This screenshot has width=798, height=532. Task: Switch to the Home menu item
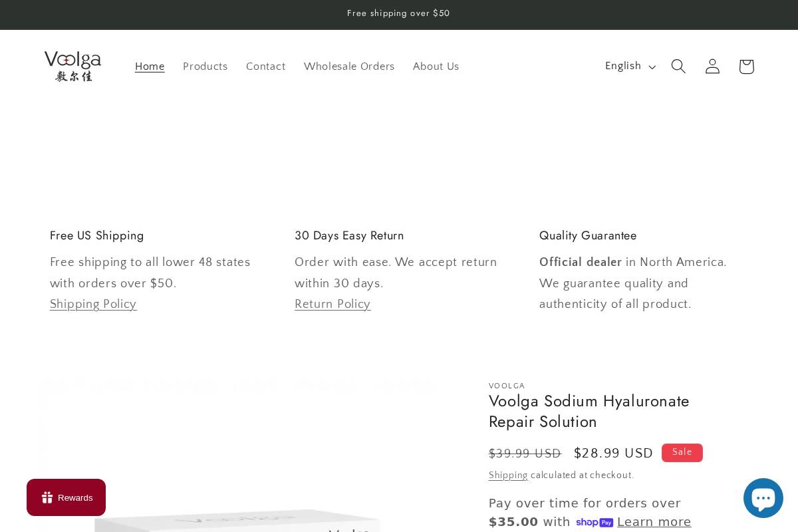[x=150, y=66]
